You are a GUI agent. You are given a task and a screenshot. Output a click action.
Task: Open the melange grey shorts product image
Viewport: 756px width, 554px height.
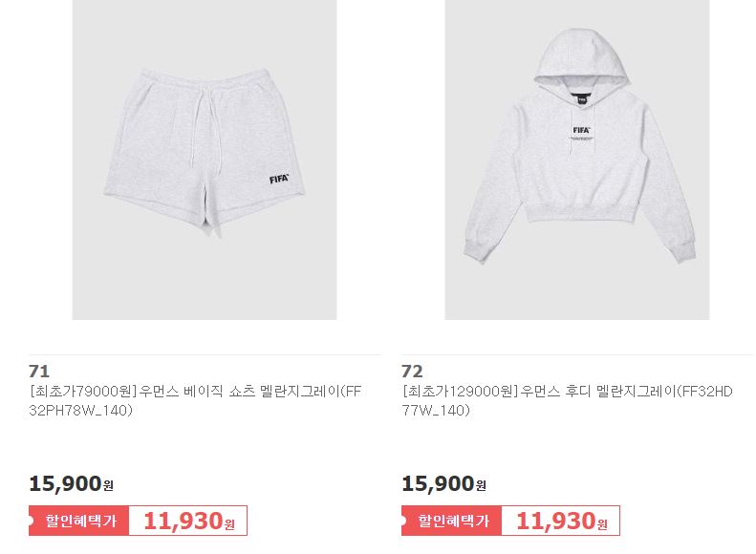tap(205, 160)
